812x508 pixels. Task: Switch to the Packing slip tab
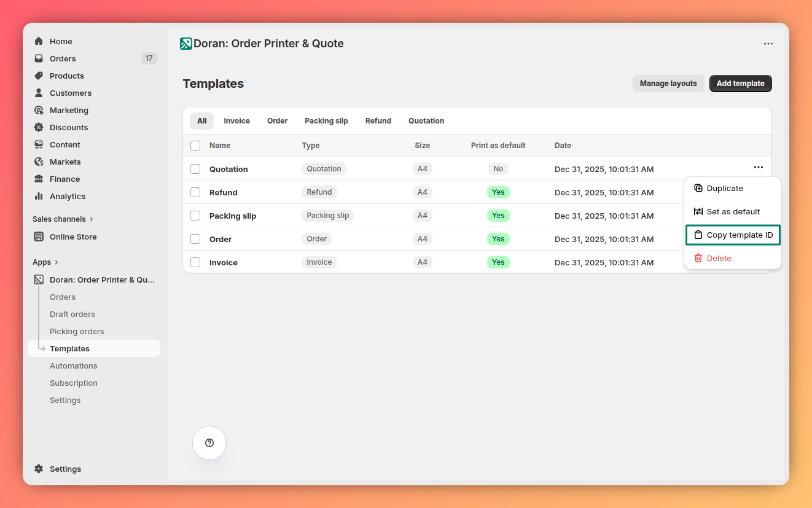coord(326,121)
